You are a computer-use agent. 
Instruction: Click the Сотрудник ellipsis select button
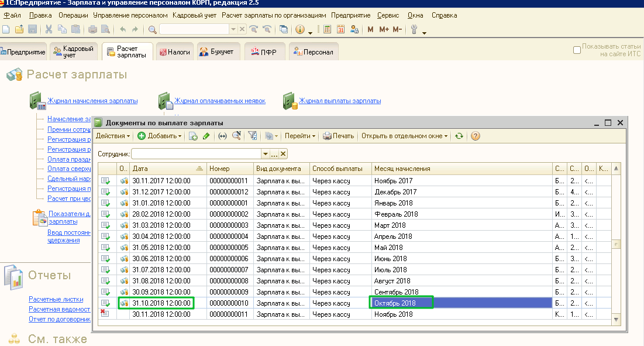tap(274, 154)
